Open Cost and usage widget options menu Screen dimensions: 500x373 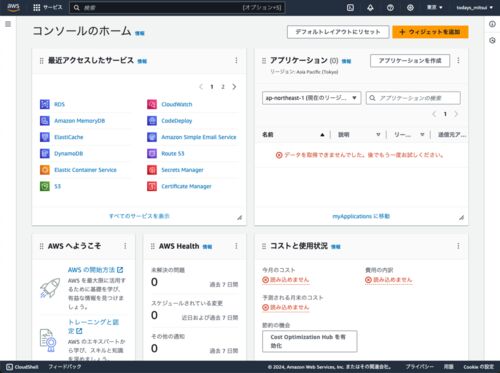coord(458,246)
